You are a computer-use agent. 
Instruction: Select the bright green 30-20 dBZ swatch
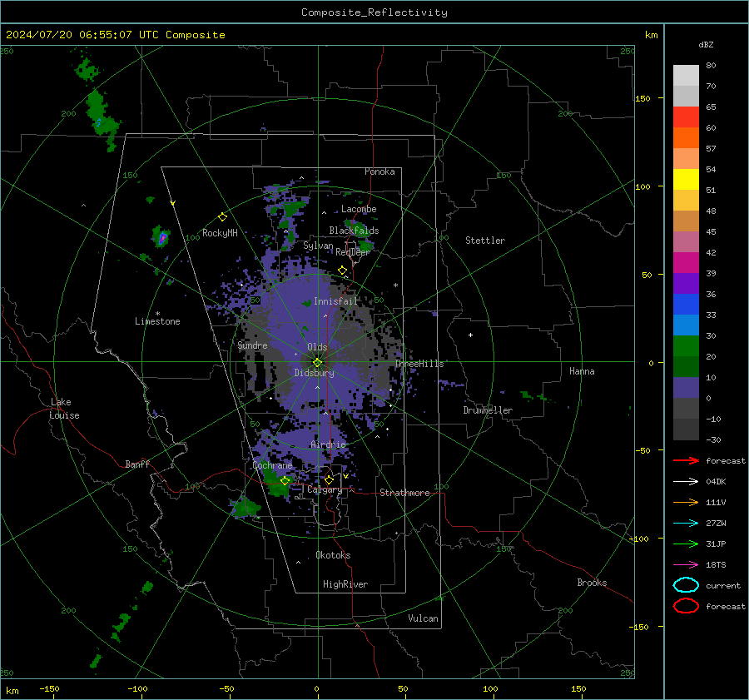(686, 346)
